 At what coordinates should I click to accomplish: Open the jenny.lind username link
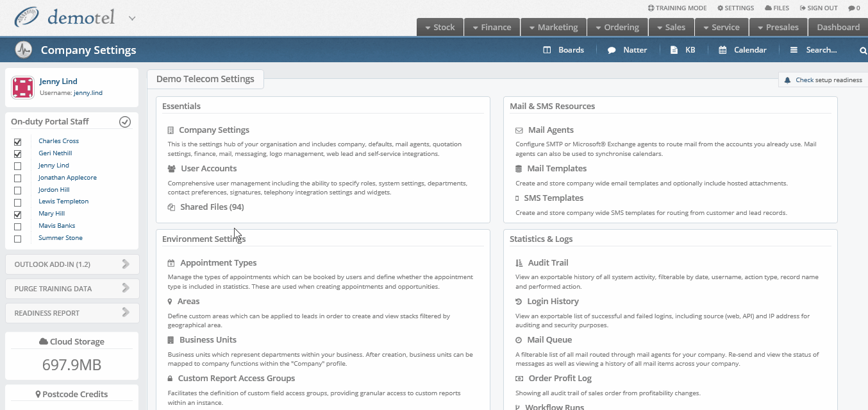(88, 93)
